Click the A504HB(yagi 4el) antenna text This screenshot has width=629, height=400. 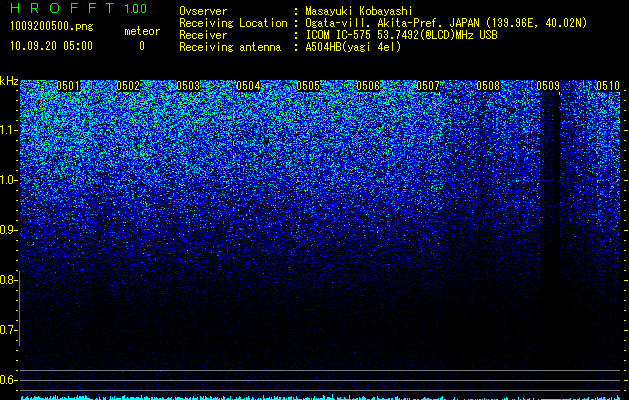[x=353, y=47]
